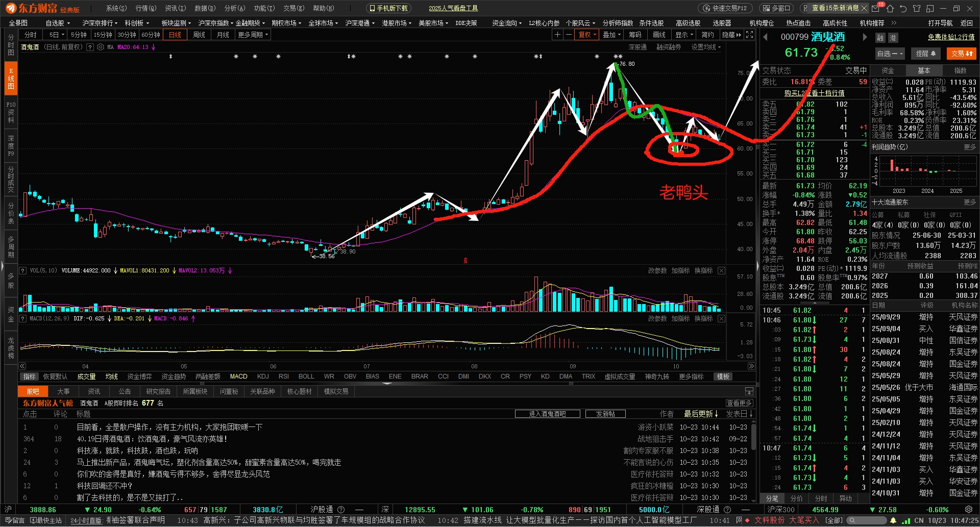Switch to the 资讯 tab in bottom panel
The height and width of the screenshot is (527, 980).
(94, 391)
